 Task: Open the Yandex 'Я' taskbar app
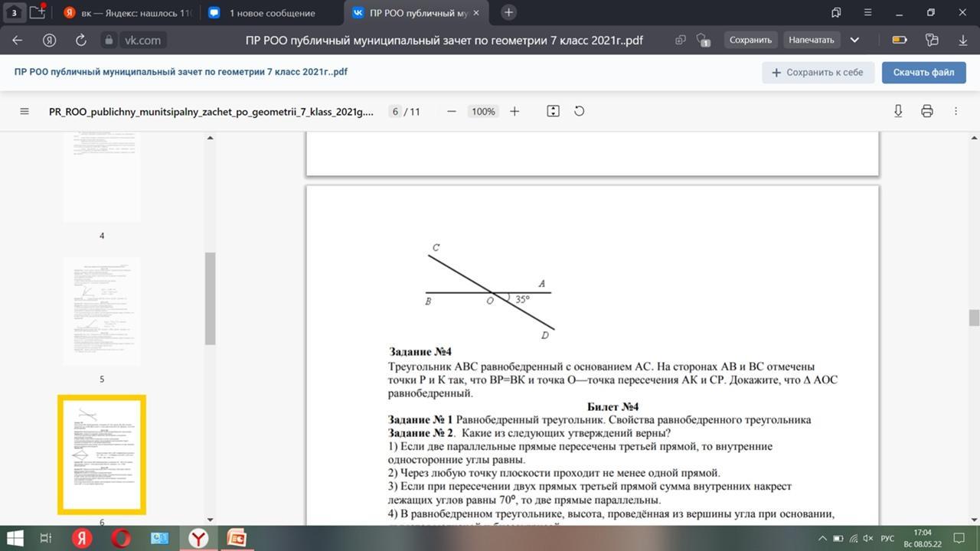[82, 538]
